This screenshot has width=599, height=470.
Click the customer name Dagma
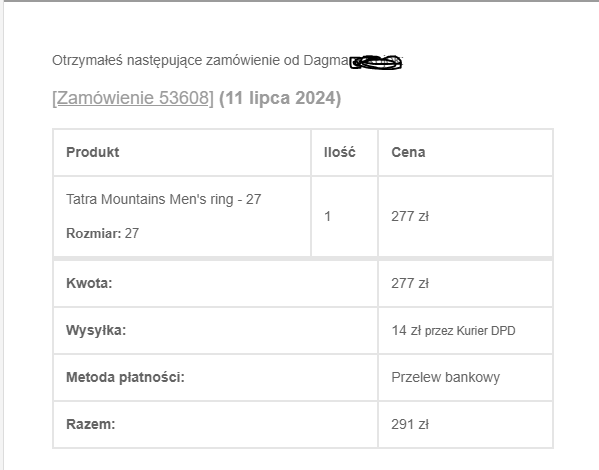326,60
